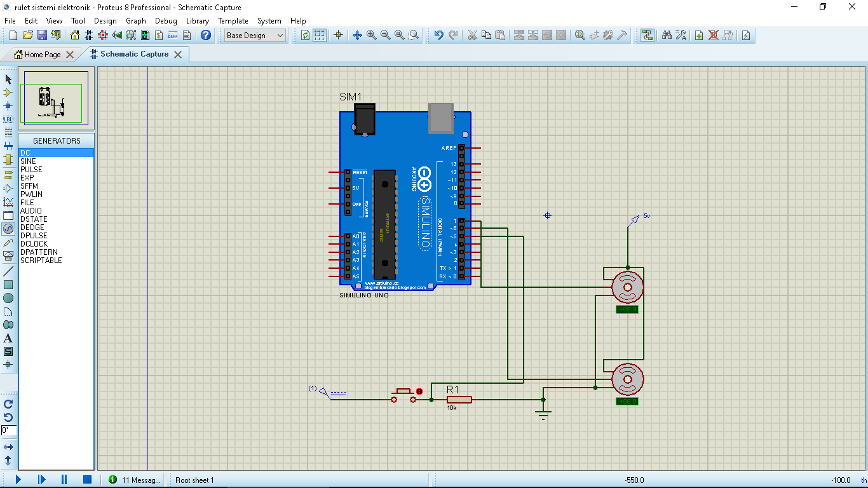Open PCB Layout from the red chip icon
868x488 pixels.
(103, 36)
